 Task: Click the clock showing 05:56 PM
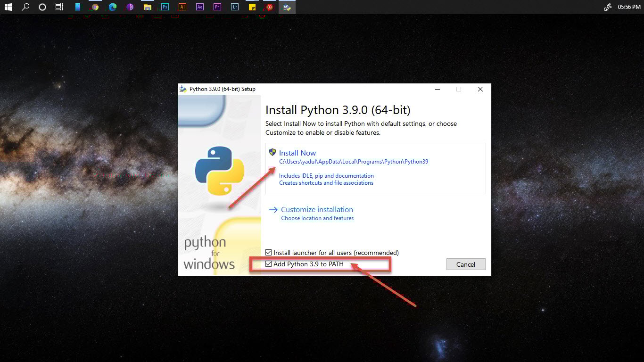coord(629,7)
